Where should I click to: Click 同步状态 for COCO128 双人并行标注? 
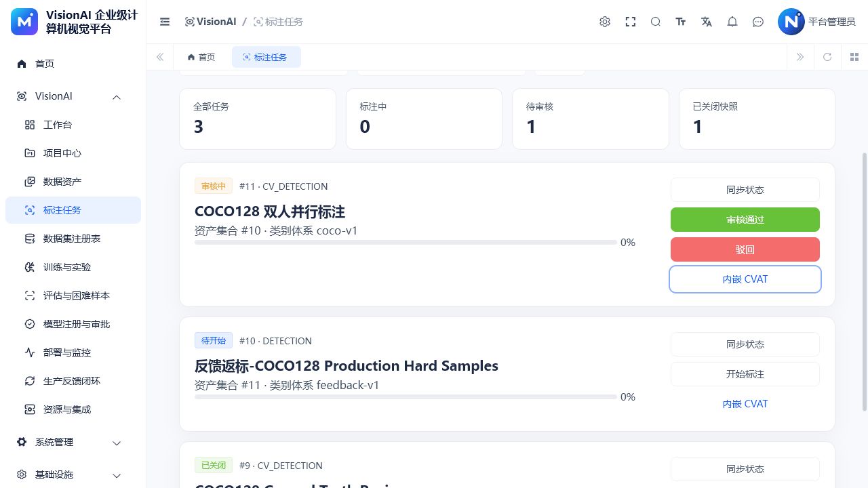tap(745, 190)
